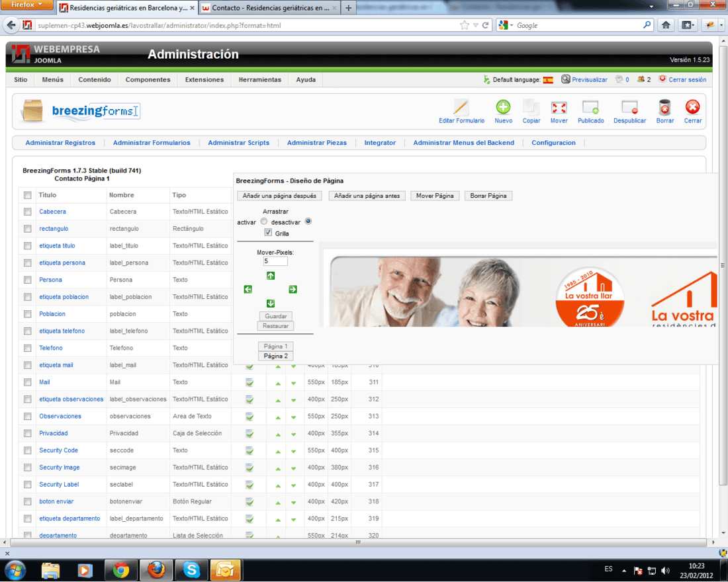
Task: Toggle the Grilla checkbox
Action: [268, 232]
